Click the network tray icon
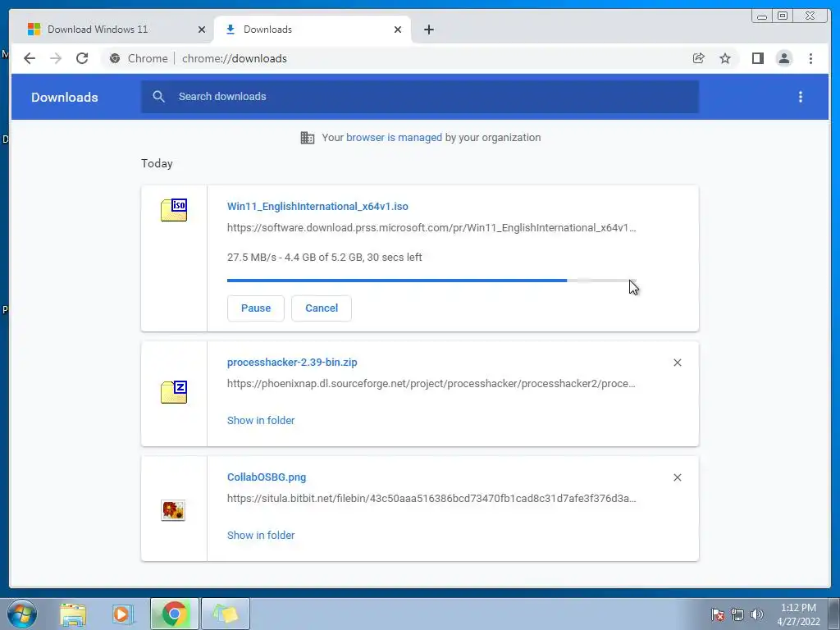 click(x=737, y=614)
